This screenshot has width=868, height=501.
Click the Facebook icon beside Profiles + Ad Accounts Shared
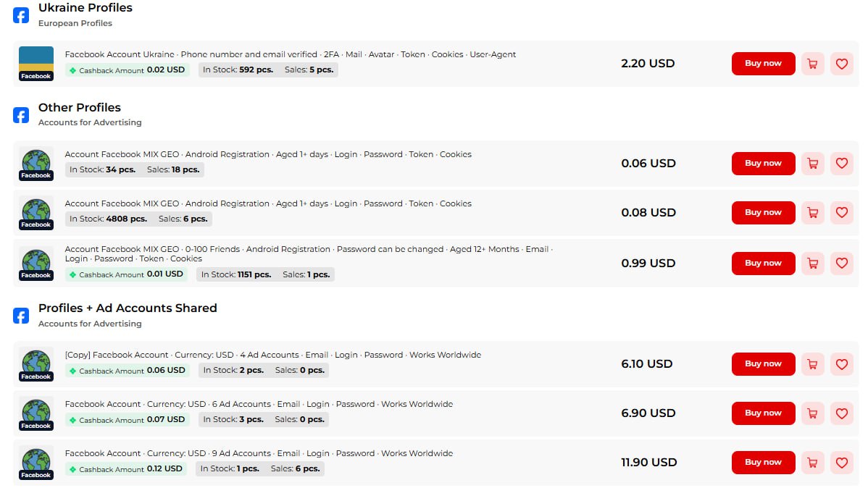point(21,316)
